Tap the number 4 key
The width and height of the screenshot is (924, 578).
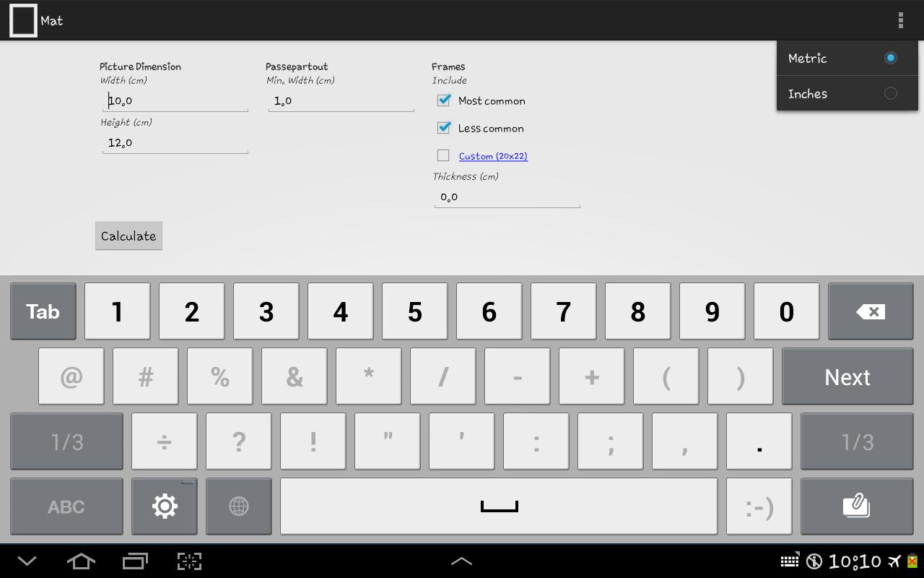point(340,311)
